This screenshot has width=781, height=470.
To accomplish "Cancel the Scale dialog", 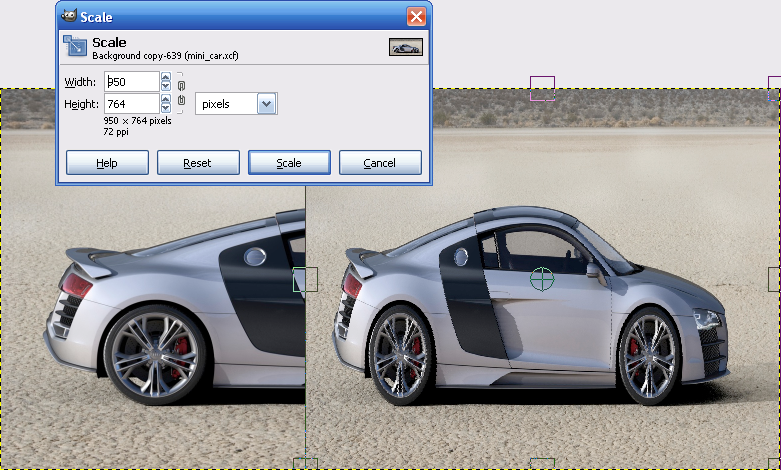I will click(380, 163).
